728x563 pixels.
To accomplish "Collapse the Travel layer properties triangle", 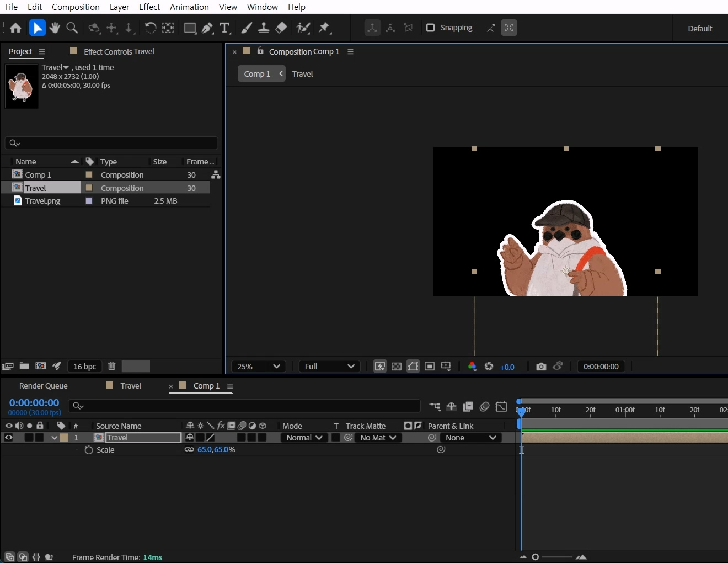I will point(54,438).
